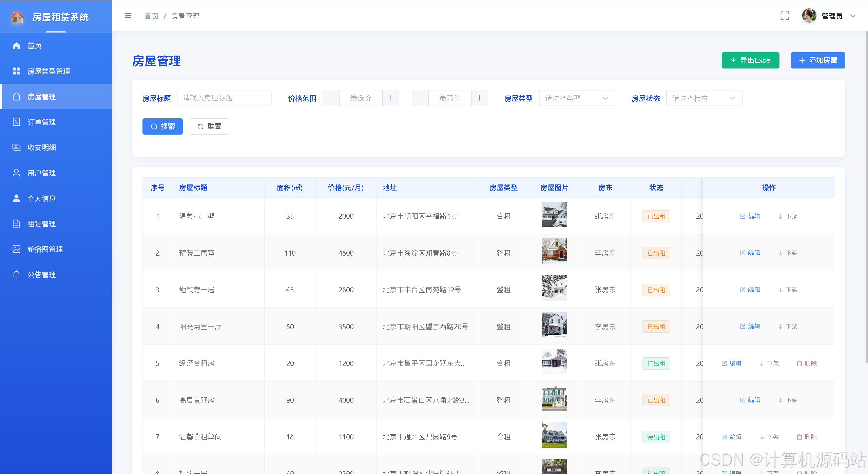Increase the minimum price with plus stepper
Viewport: 868px width, 474px height.
[x=390, y=98]
